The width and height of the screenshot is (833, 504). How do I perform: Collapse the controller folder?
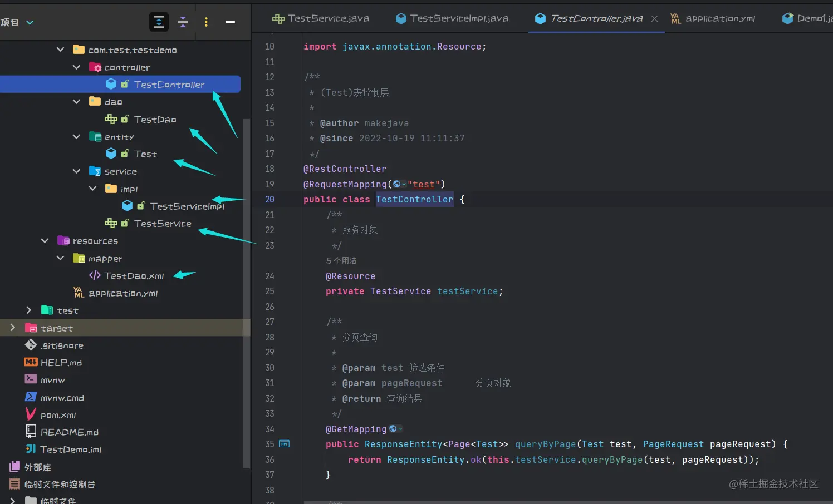pyautogui.click(x=76, y=67)
